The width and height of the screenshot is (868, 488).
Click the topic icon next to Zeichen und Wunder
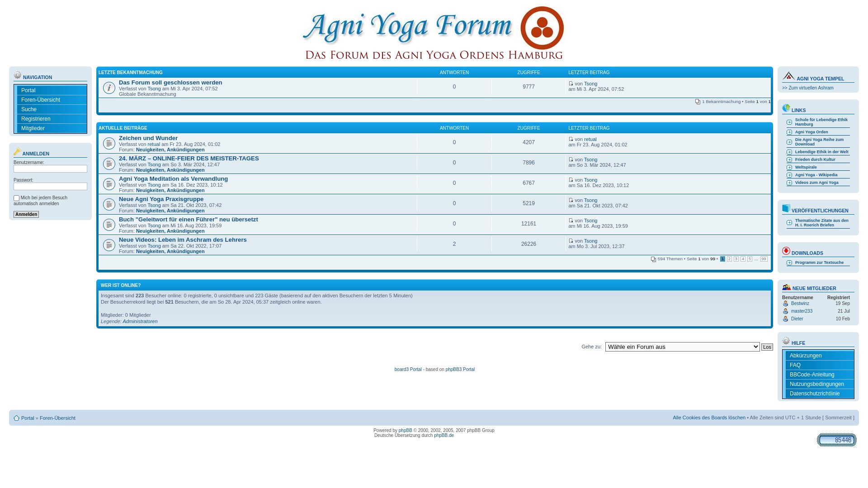(x=109, y=143)
